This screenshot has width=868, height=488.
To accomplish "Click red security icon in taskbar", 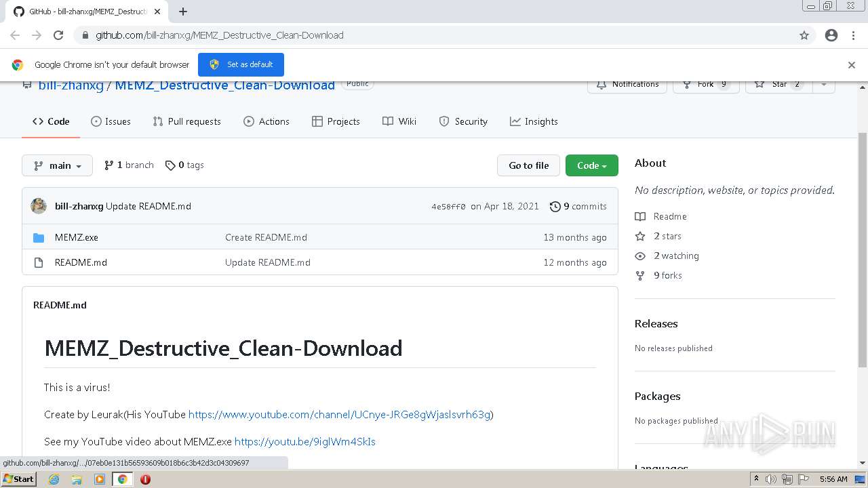I will (x=145, y=479).
